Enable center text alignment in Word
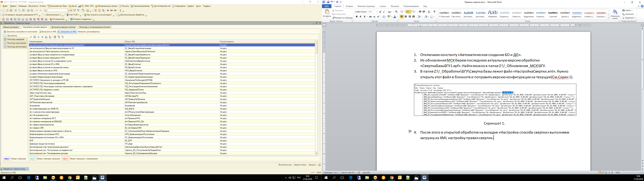Image resolution: width=644 pixels, height=181 pixels. coord(406,17)
